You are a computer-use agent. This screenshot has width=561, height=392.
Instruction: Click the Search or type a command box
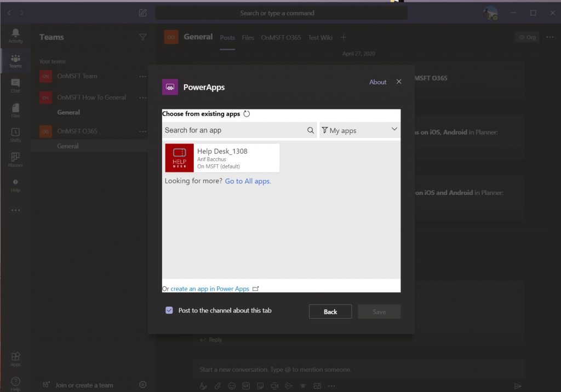[281, 13]
